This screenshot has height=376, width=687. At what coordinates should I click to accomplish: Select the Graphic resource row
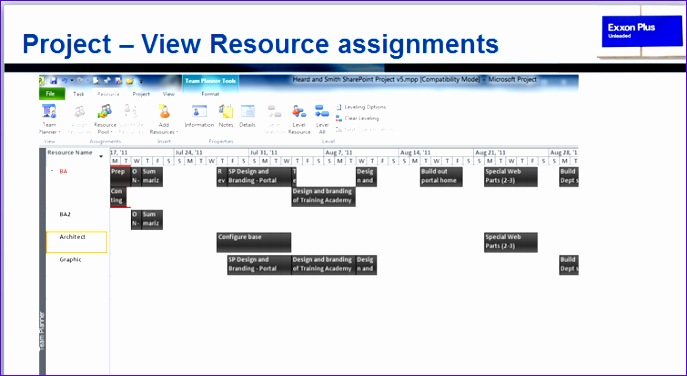(x=71, y=259)
